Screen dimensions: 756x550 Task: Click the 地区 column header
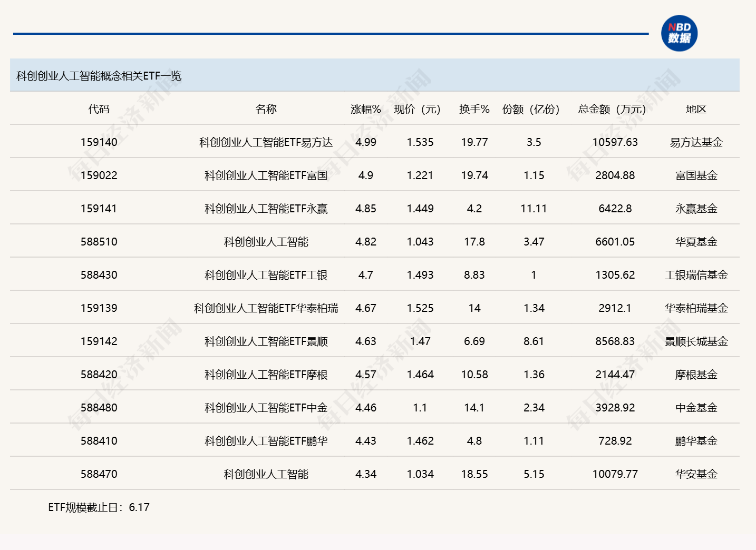point(696,109)
